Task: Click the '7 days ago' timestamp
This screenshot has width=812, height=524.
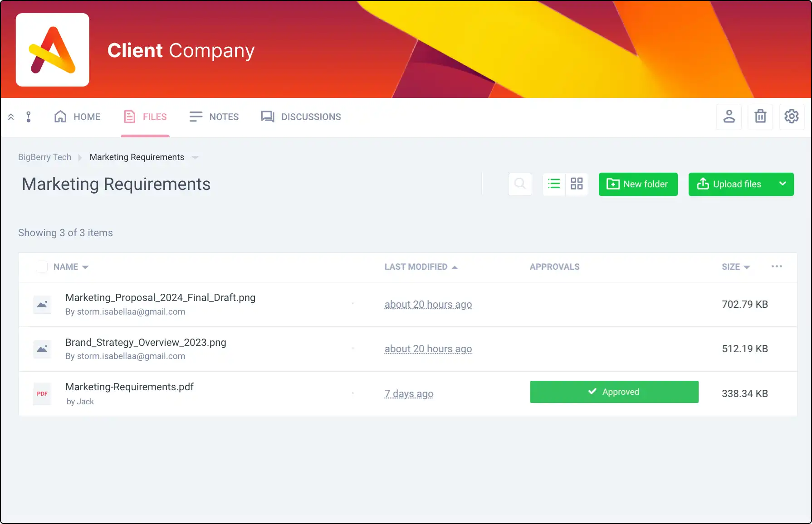Action: coord(409,394)
